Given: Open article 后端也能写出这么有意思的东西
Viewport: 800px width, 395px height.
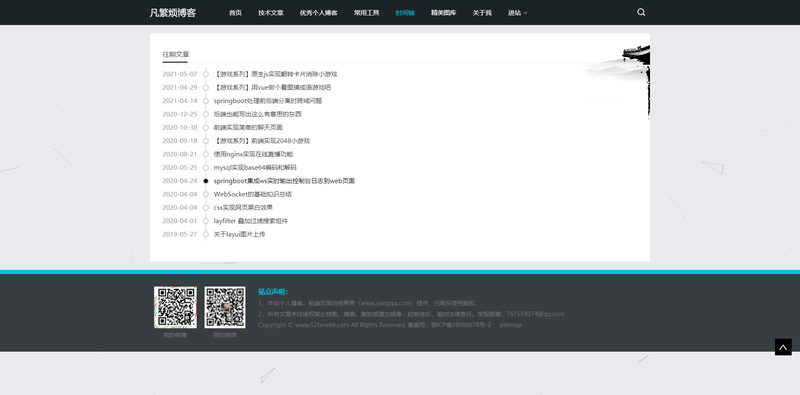Looking at the screenshot, I should coord(258,114).
